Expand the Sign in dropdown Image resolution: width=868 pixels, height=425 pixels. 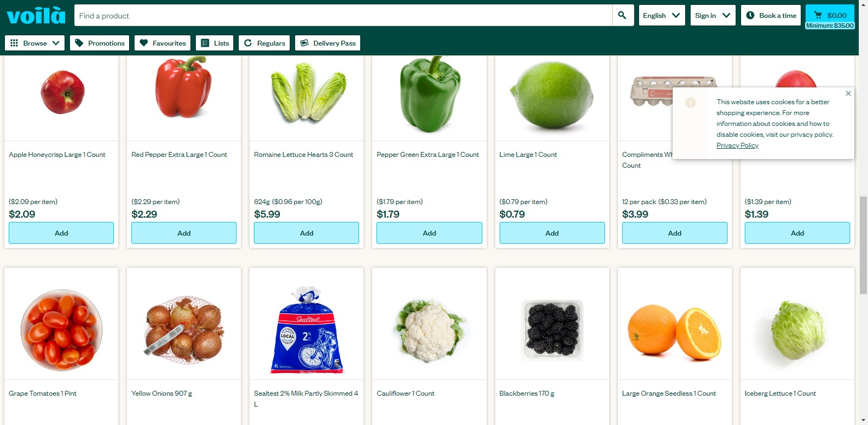tap(713, 15)
